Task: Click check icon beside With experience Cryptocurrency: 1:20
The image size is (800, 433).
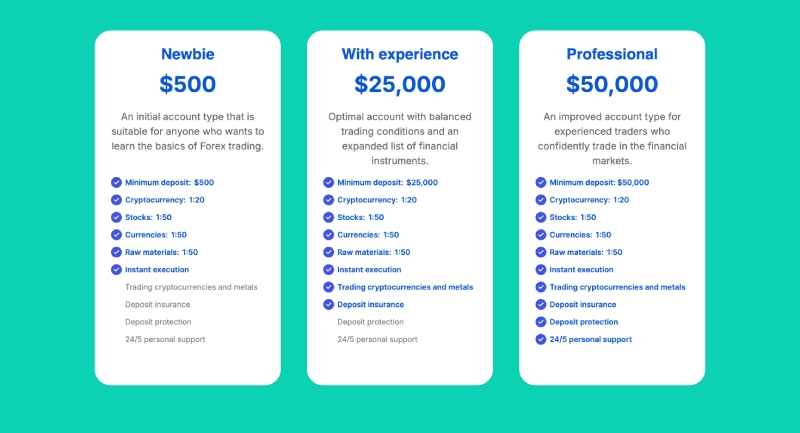Action: (328, 200)
